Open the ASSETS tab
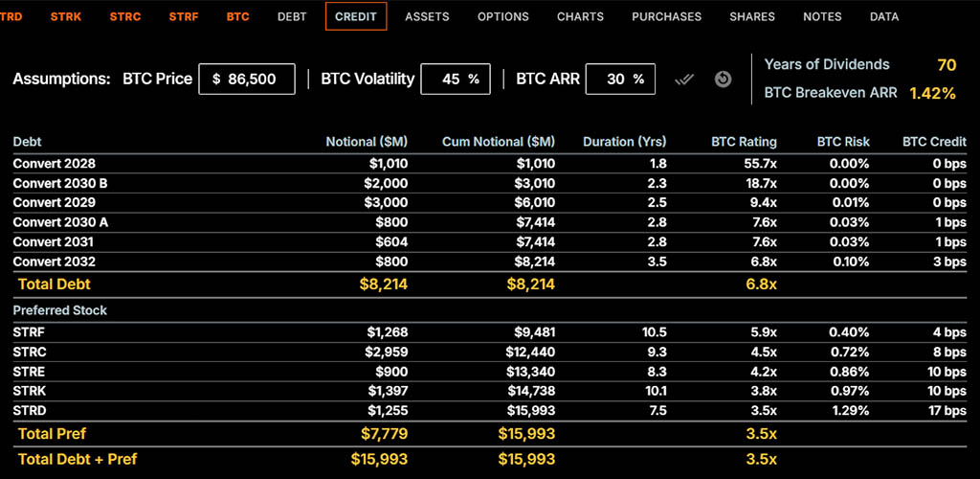This screenshot has height=479, width=980. [427, 16]
